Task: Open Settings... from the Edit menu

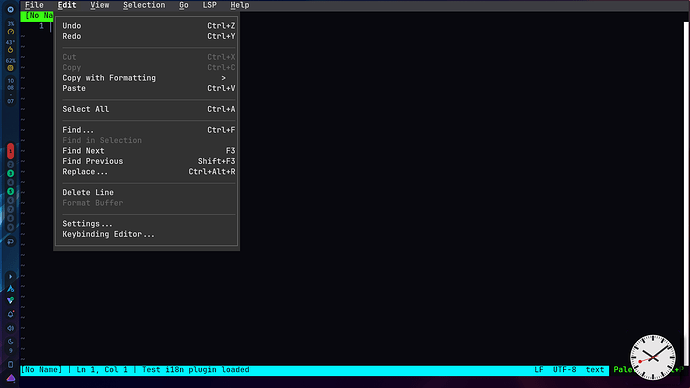Action: coord(148,223)
